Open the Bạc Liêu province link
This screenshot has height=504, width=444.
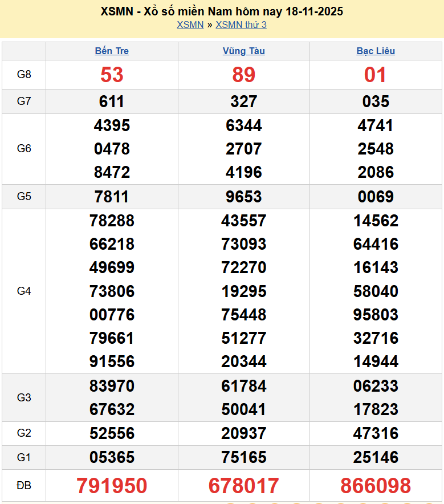click(x=376, y=51)
